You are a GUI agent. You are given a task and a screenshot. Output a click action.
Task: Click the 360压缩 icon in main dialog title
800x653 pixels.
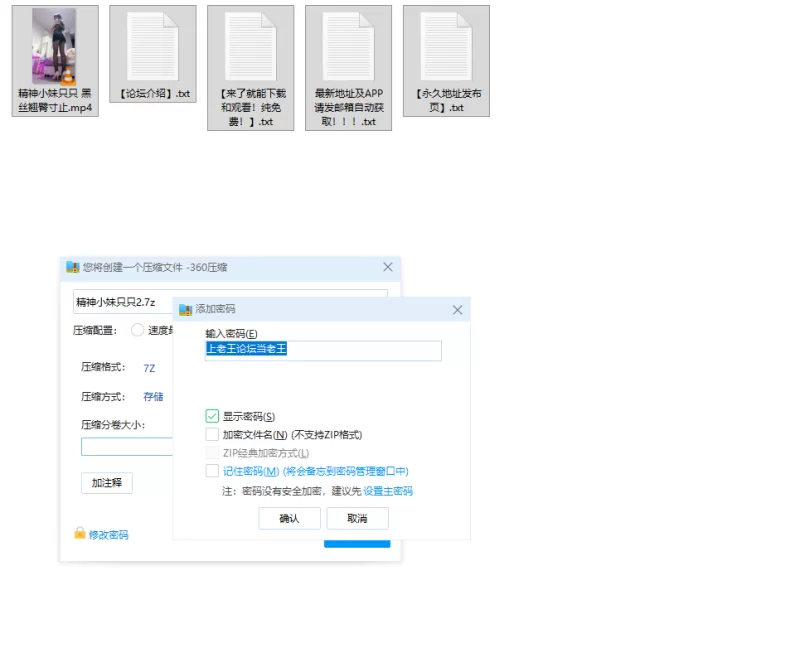73,267
